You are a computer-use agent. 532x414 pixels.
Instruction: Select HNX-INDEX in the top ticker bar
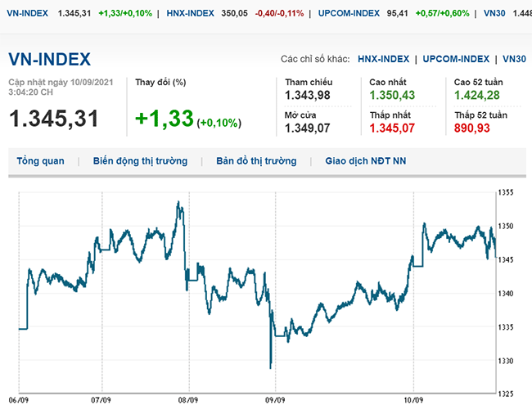click(x=191, y=14)
